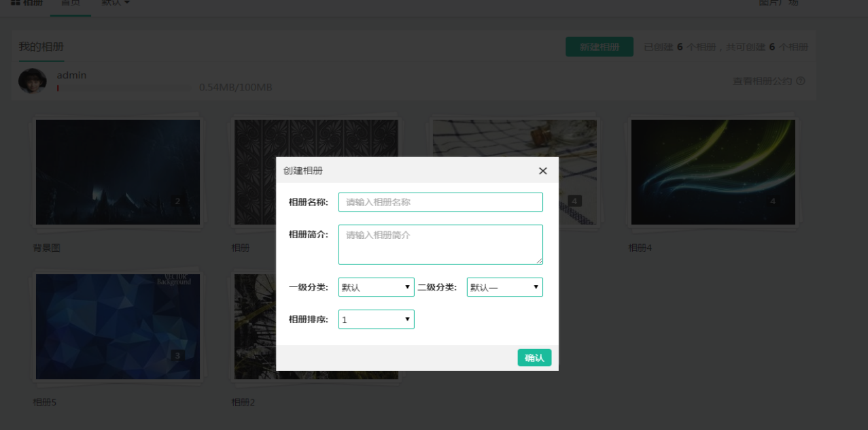Open the 相册5 blue polygon thumbnail
The image size is (868, 430).
coord(118,327)
